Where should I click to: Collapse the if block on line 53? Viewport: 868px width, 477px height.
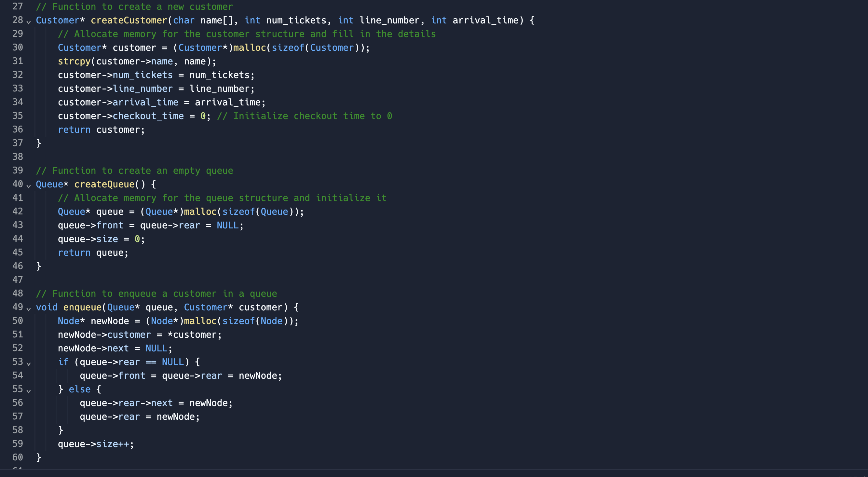[x=29, y=364]
